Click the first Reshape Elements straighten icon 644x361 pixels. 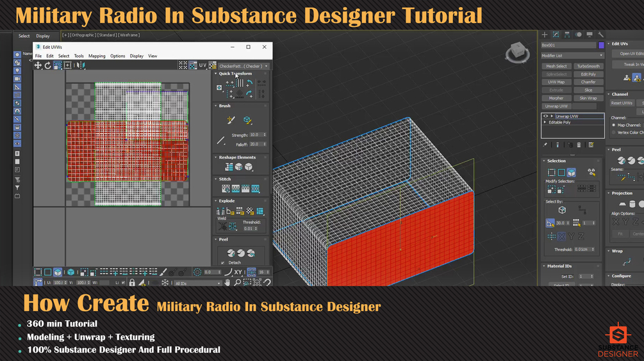click(x=229, y=167)
